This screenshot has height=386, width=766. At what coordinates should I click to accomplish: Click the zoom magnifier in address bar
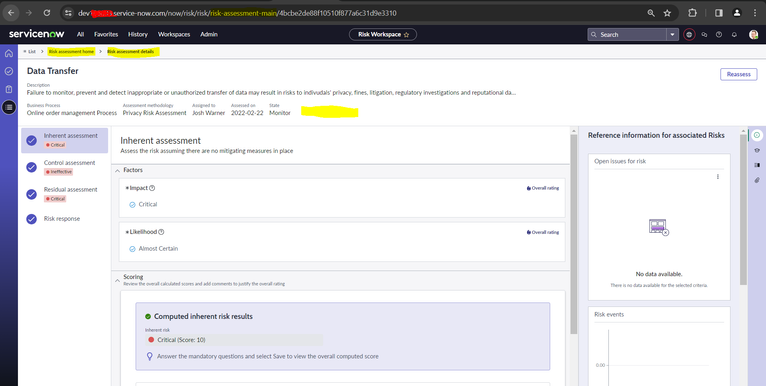coord(651,13)
